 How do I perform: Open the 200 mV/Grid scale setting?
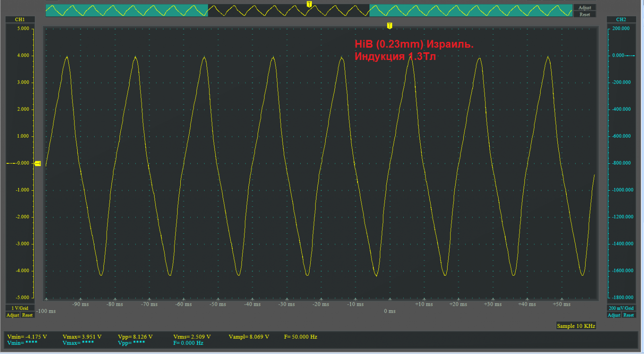pos(621,308)
